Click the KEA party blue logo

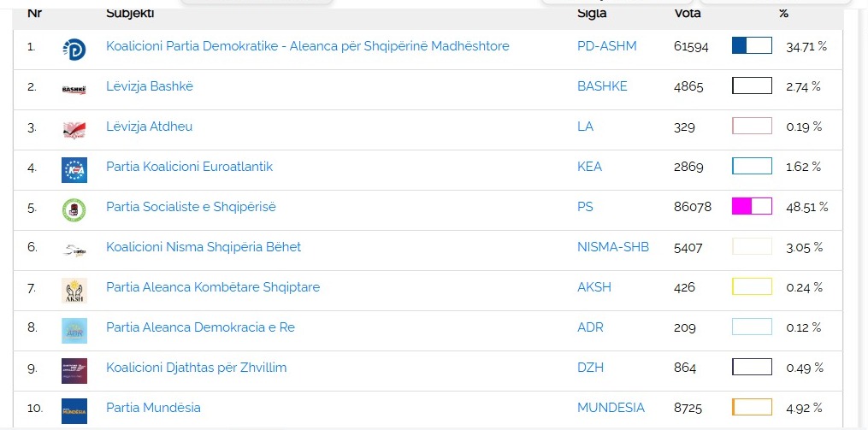(74, 169)
